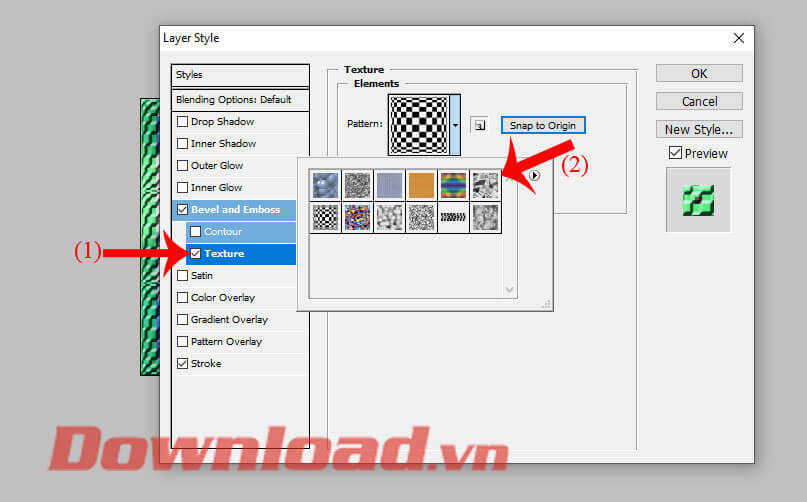Cancel the Layer Style dialog
Screen dimensions: 807x502
699,101
